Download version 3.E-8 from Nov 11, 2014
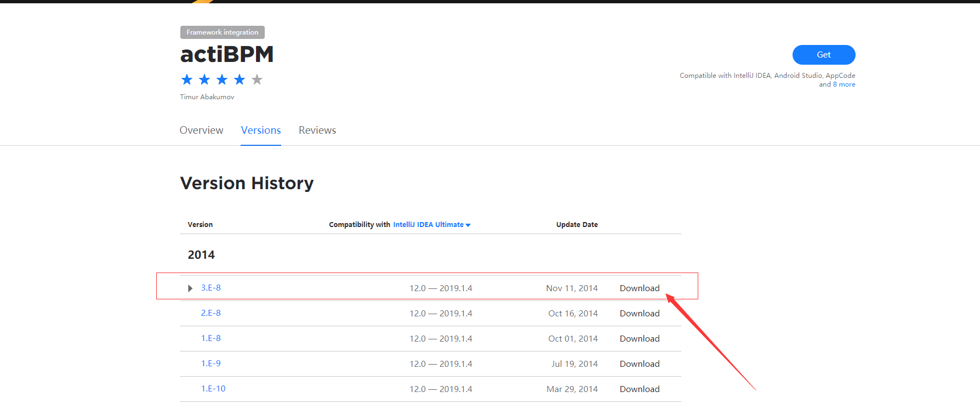The image size is (980, 420). click(640, 288)
